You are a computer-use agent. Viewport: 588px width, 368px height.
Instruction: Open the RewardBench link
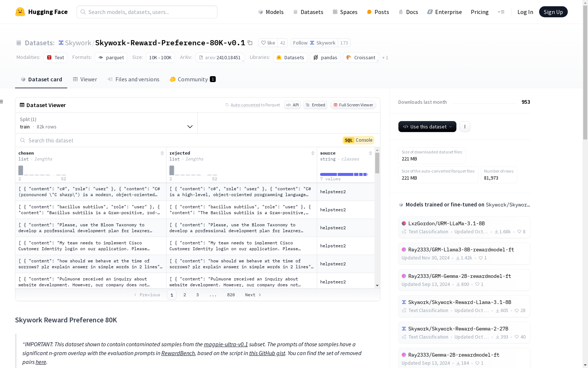click(x=178, y=353)
